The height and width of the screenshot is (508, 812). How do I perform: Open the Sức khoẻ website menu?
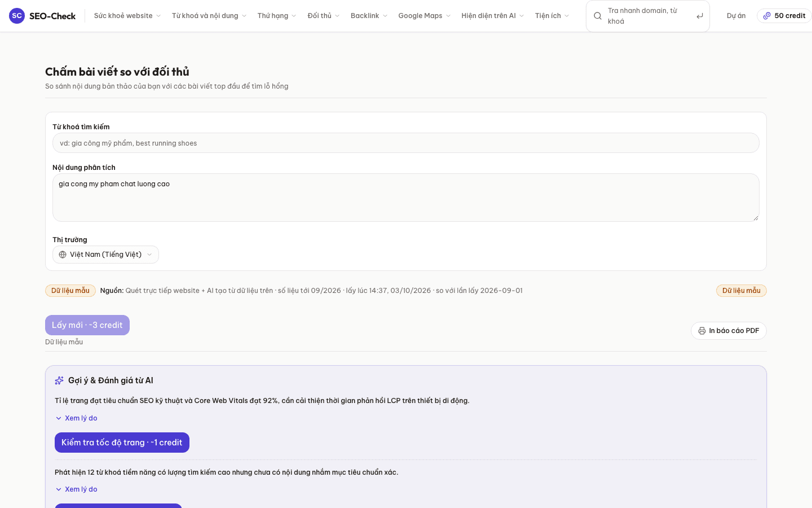(127, 16)
